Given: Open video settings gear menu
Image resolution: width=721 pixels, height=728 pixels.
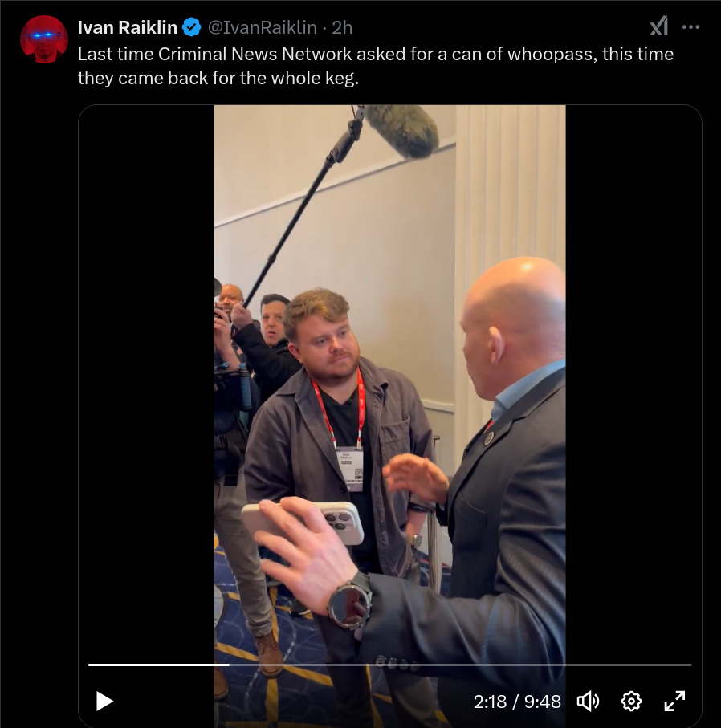Looking at the screenshot, I should [x=631, y=701].
